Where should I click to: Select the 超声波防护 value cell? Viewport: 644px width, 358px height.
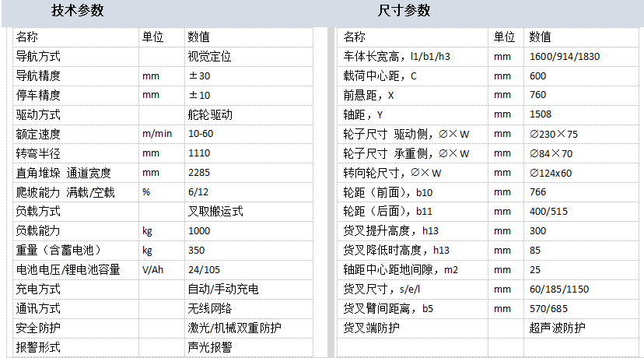[581, 328]
